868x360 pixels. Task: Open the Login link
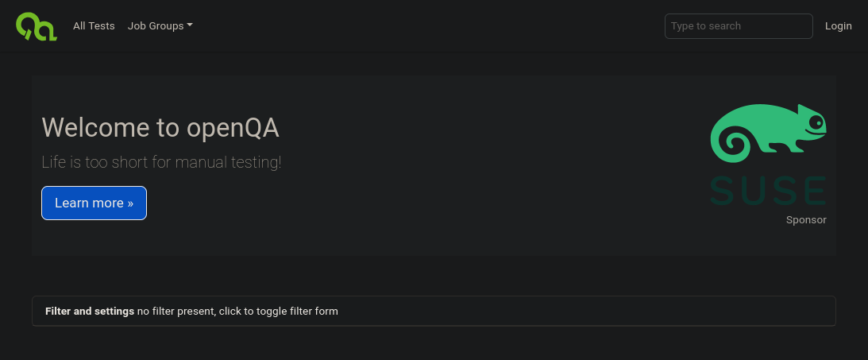point(838,25)
